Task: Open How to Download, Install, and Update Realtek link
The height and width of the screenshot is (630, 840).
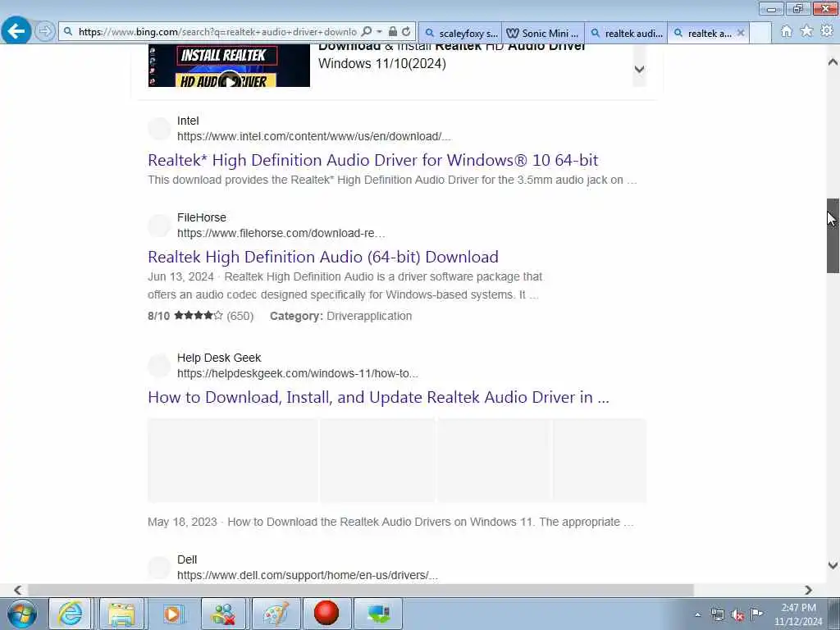Action: (x=378, y=397)
